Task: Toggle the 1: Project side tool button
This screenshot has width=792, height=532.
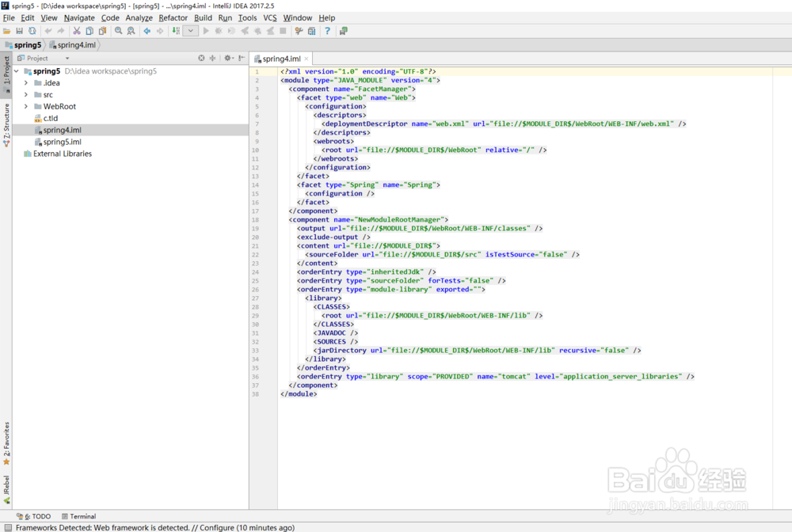Action: [6, 74]
